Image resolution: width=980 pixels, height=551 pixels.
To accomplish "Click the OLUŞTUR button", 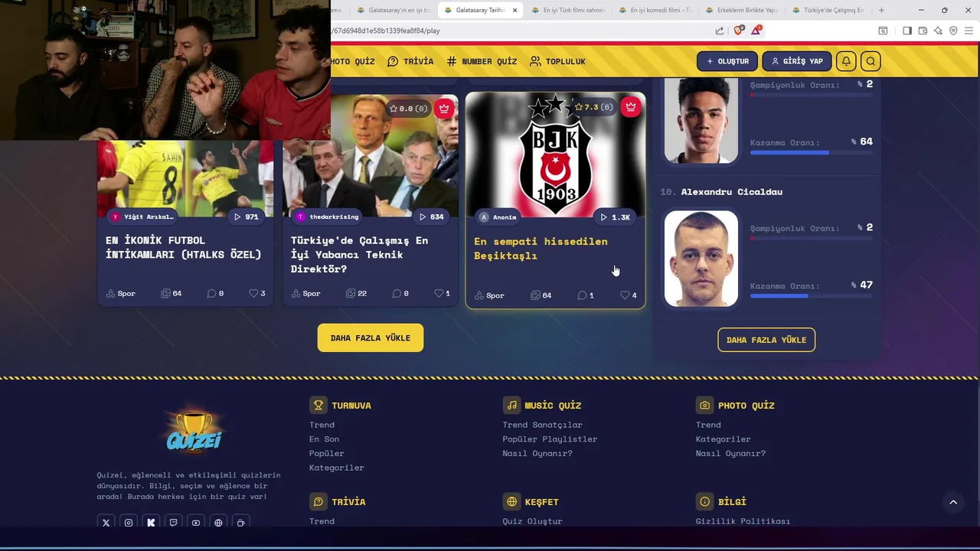I will (x=727, y=61).
